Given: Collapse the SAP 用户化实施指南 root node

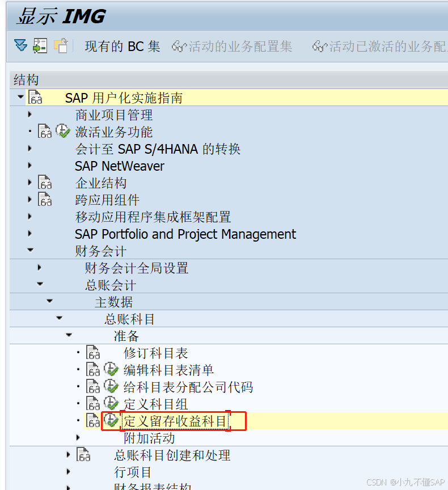Looking at the screenshot, I should click(x=20, y=97).
